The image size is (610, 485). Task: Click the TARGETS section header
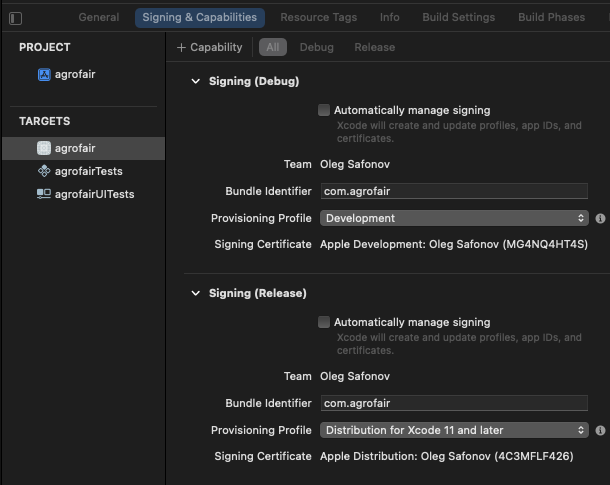coord(45,121)
